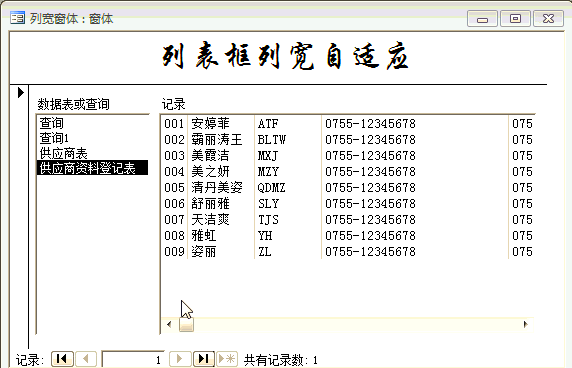The width and height of the screenshot is (572, 368).
Task: Go to previous record navigation button
Action: (x=86, y=359)
